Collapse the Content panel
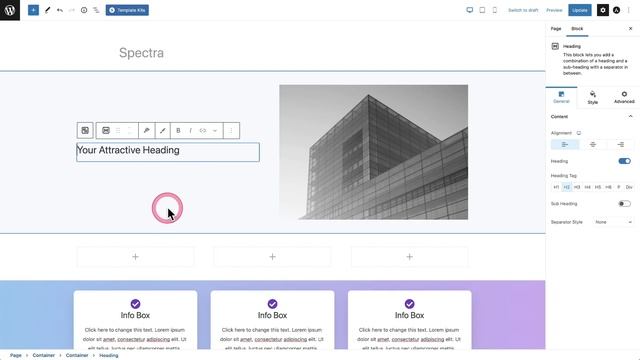Viewport: 640px width, 360px height. [630, 117]
